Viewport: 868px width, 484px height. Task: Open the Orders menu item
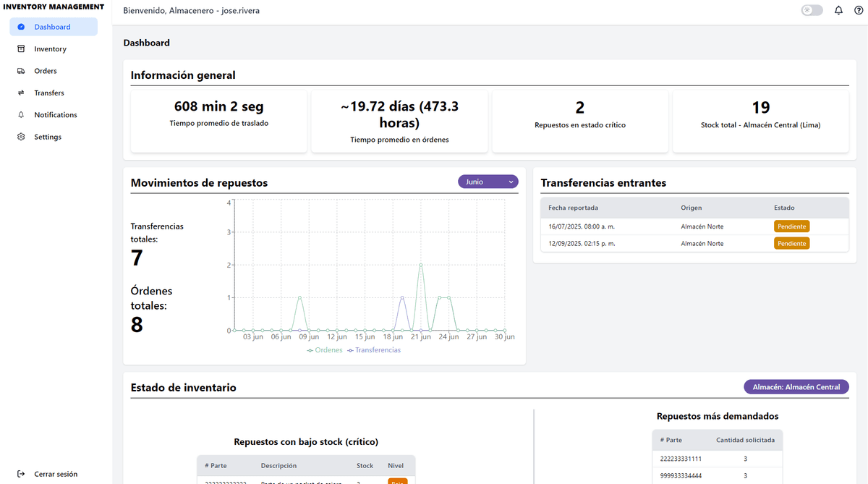pyautogui.click(x=54, y=71)
